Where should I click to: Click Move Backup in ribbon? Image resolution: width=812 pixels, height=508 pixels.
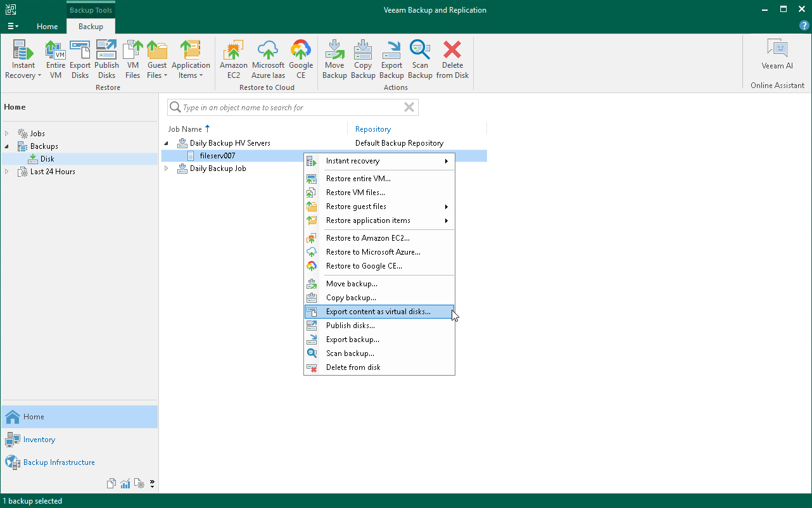tap(334, 60)
